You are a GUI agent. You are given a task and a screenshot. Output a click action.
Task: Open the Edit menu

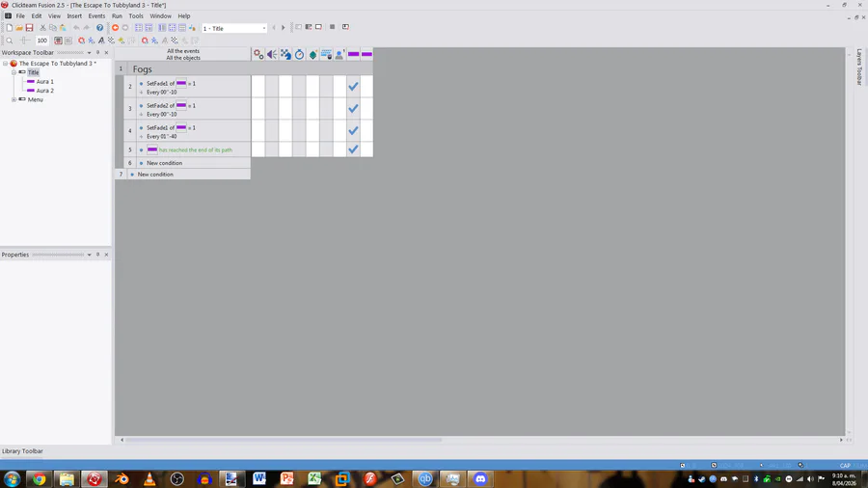tap(37, 16)
